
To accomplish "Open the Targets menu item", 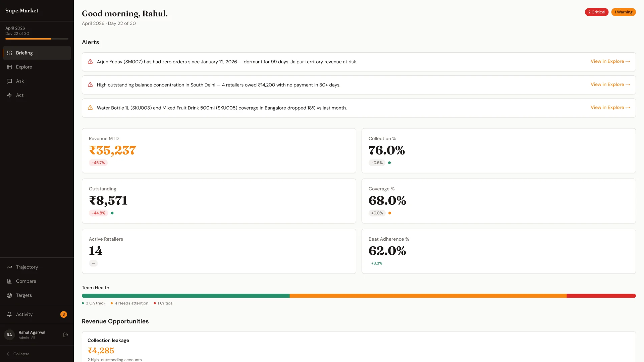I will (x=24, y=295).
